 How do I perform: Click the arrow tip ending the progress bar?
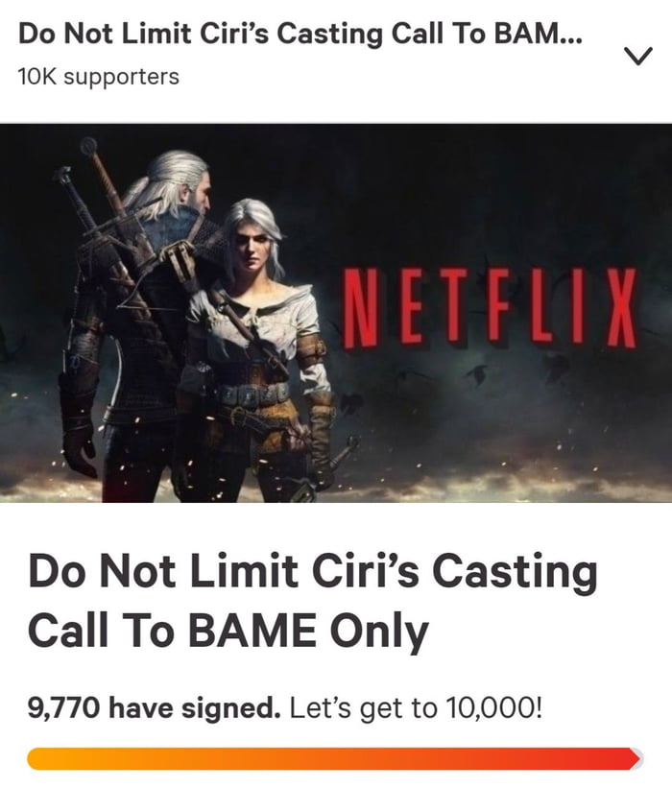635,758
